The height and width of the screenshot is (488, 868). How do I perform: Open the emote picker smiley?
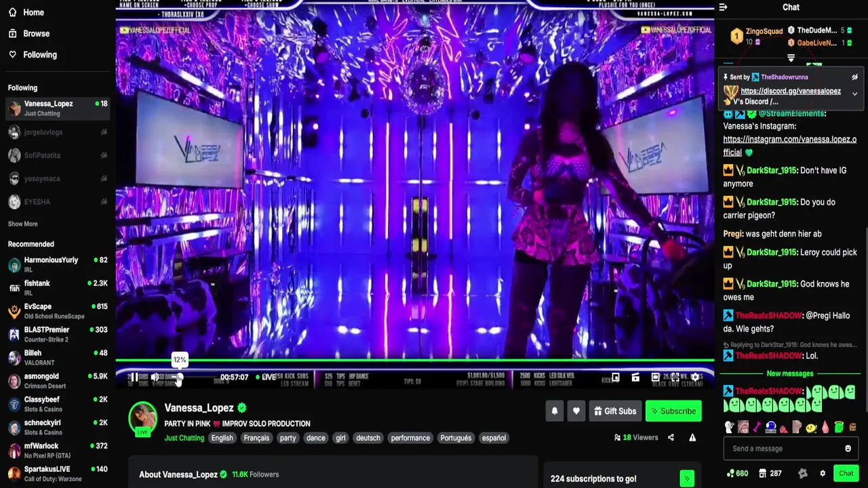point(848,449)
